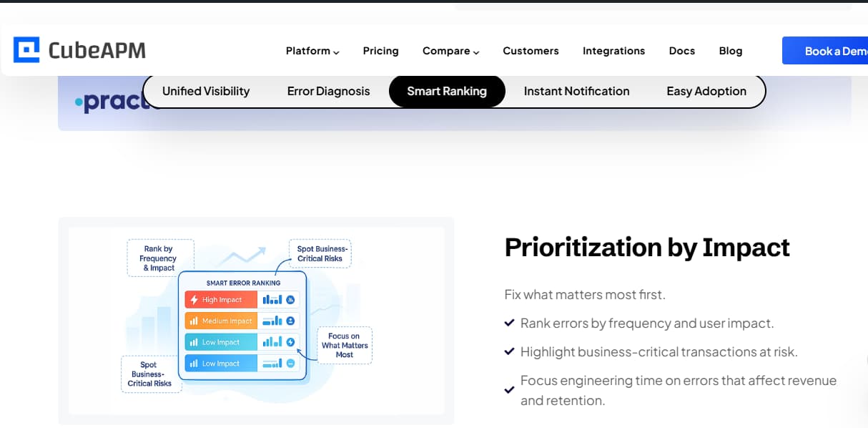Click the CubeAPM logo icon

26,50
